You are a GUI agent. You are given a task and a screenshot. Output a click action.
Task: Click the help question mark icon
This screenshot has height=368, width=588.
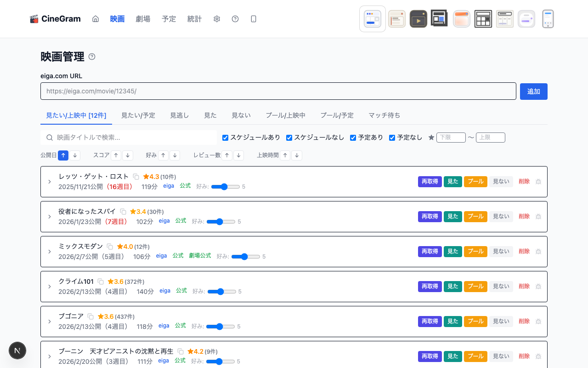(x=235, y=19)
